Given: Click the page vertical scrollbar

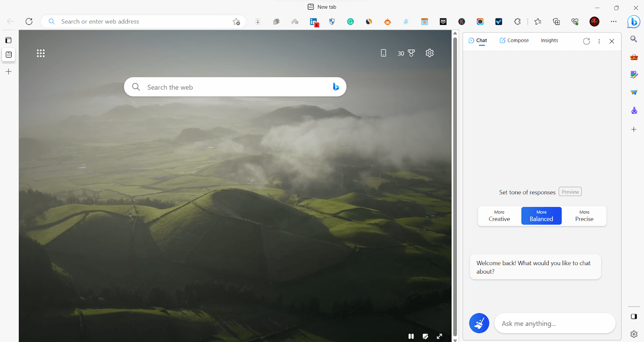Looking at the screenshot, I should (x=455, y=186).
